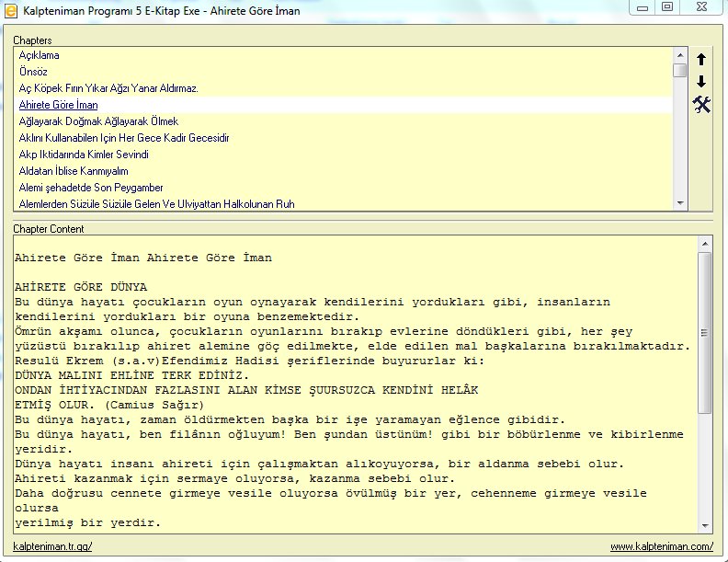Choose Aklını Kullanabilen İçin Her Gece chapter
The image size is (728, 562).
[x=124, y=138]
